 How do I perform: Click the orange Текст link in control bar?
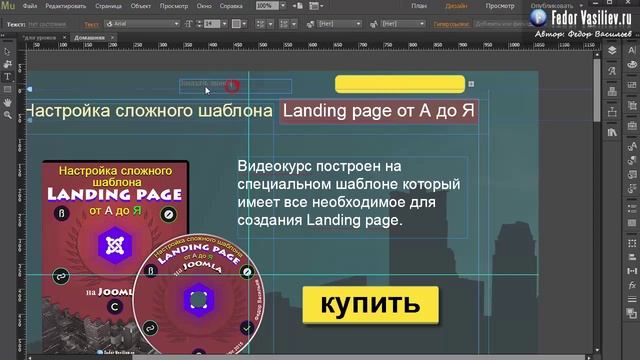coord(91,24)
